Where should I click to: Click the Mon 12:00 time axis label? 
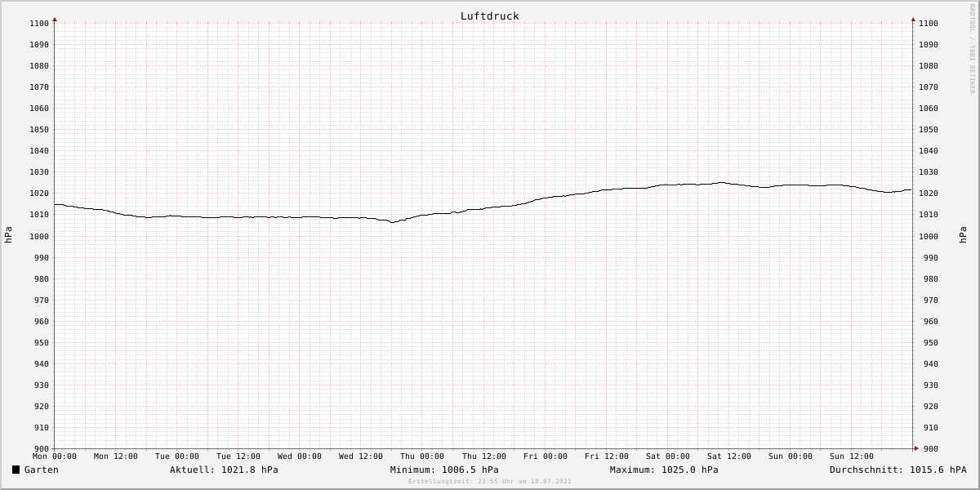coord(116,457)
